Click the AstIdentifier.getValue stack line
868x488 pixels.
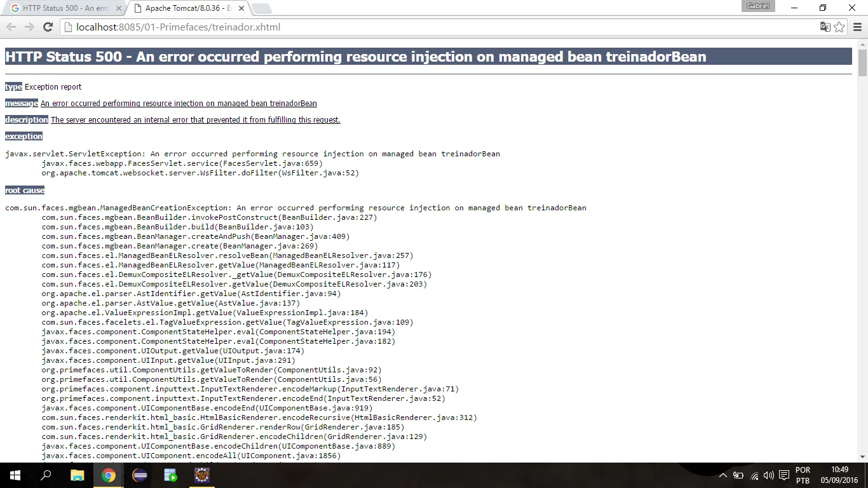point(191,294)
